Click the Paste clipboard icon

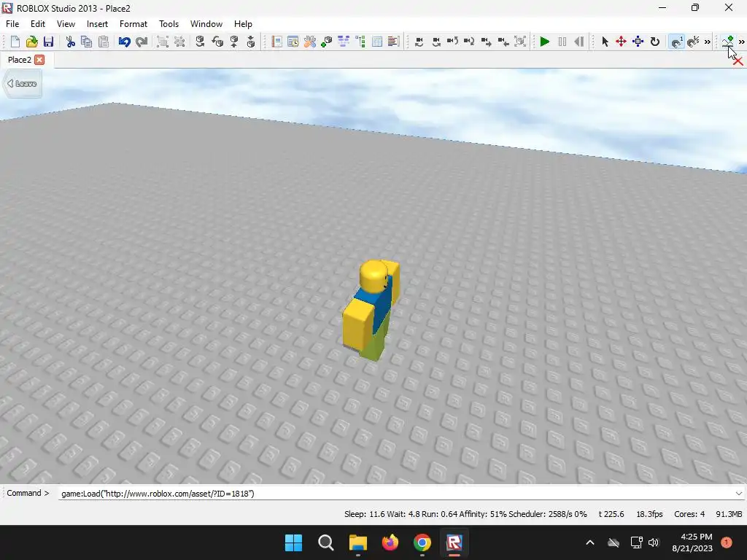tap(104, 42)
